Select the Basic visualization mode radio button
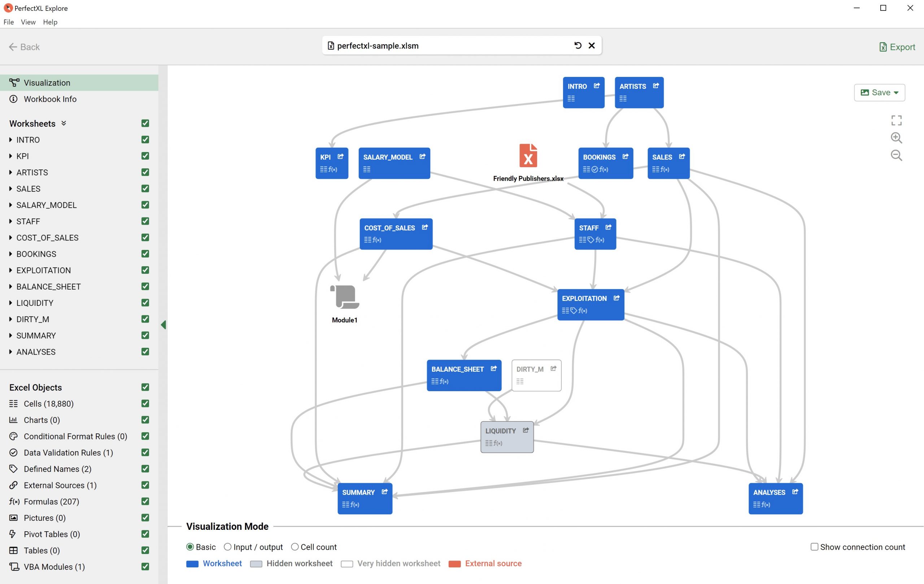Screen dimensions: 924x584 pos(190,546)
